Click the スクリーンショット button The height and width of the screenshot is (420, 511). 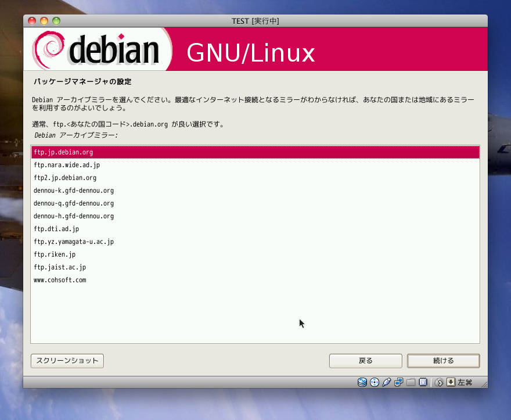(x=67, y=361)
